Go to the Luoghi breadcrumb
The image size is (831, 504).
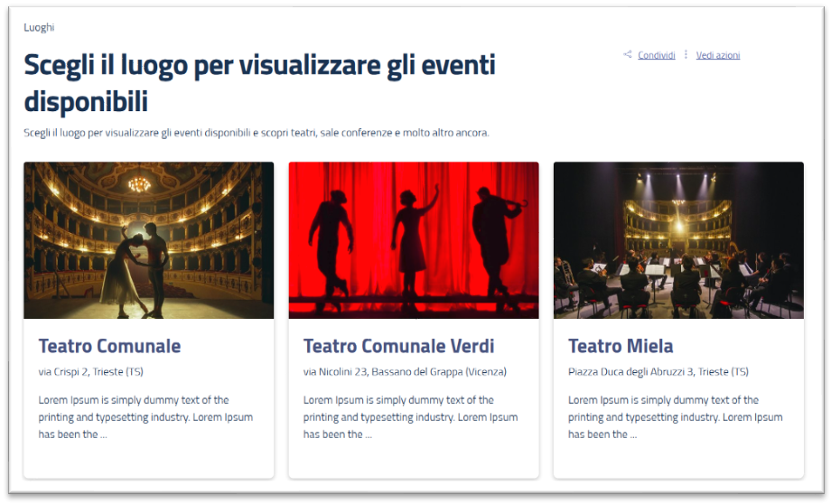coord(39,27)
